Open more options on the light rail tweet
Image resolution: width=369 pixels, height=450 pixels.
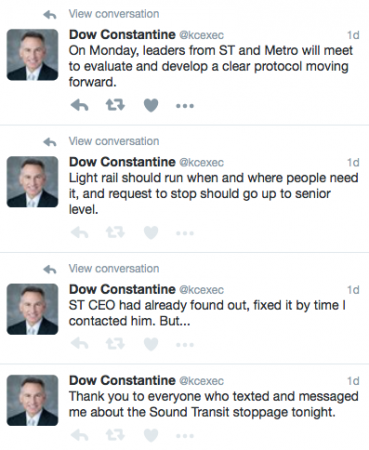[x=185, y=233]
